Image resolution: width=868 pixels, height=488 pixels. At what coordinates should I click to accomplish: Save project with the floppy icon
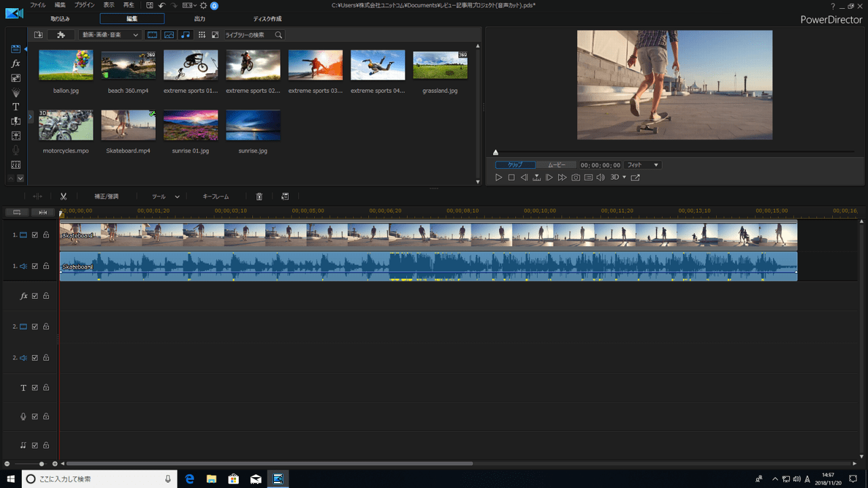click(x=150, y=5)
